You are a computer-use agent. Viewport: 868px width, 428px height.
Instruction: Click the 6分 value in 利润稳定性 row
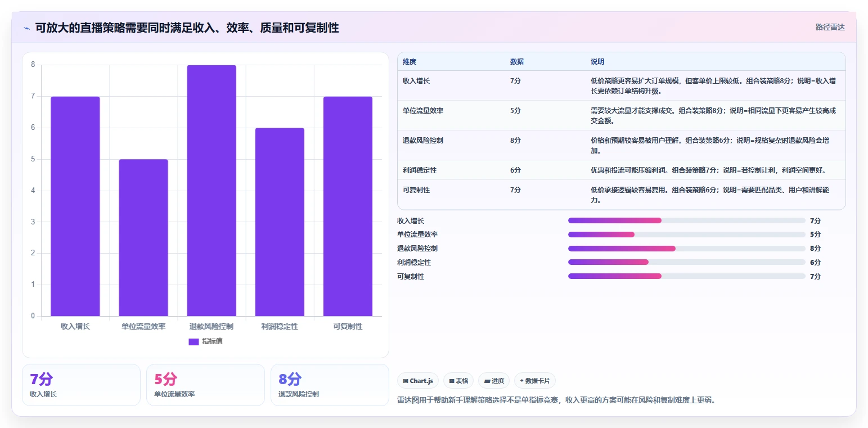515,170
